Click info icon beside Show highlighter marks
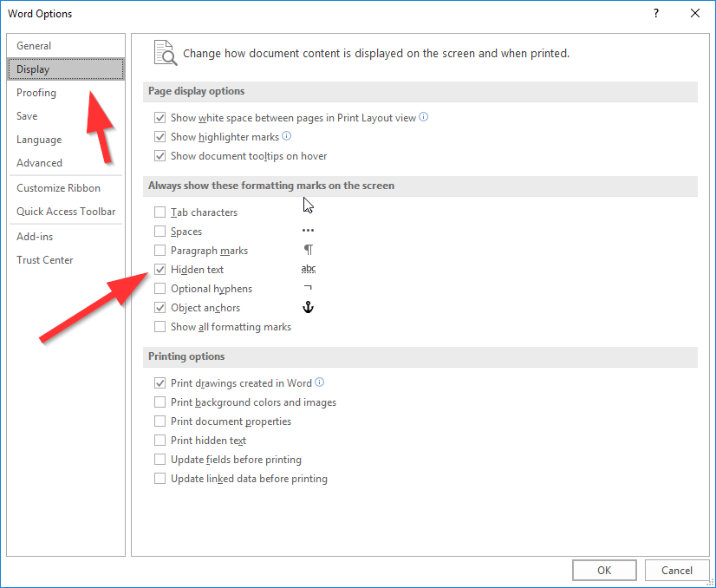This screenshot has width=716, height=588. [x=287, y=136]
